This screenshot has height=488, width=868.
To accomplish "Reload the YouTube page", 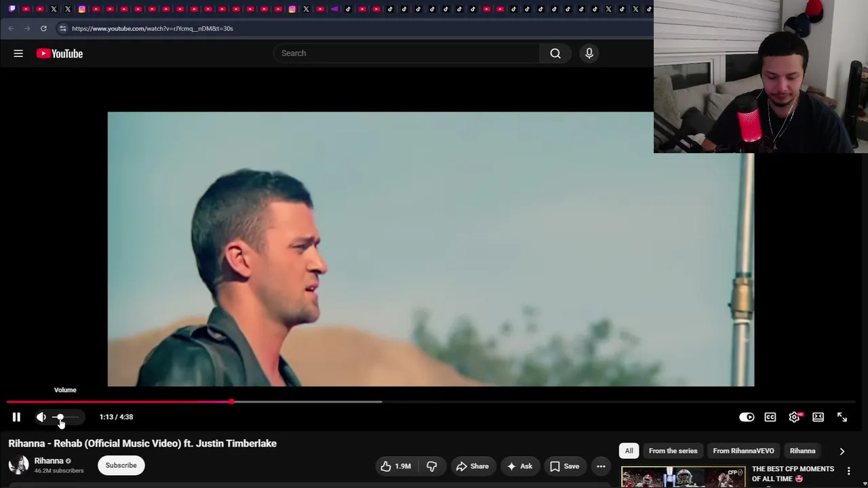I will 43,28.
